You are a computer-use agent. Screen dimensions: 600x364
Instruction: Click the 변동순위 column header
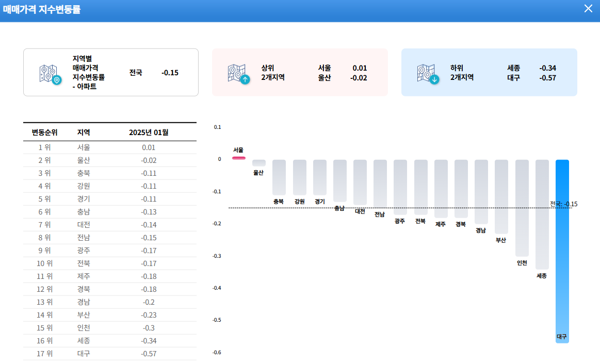pos(44,132)
